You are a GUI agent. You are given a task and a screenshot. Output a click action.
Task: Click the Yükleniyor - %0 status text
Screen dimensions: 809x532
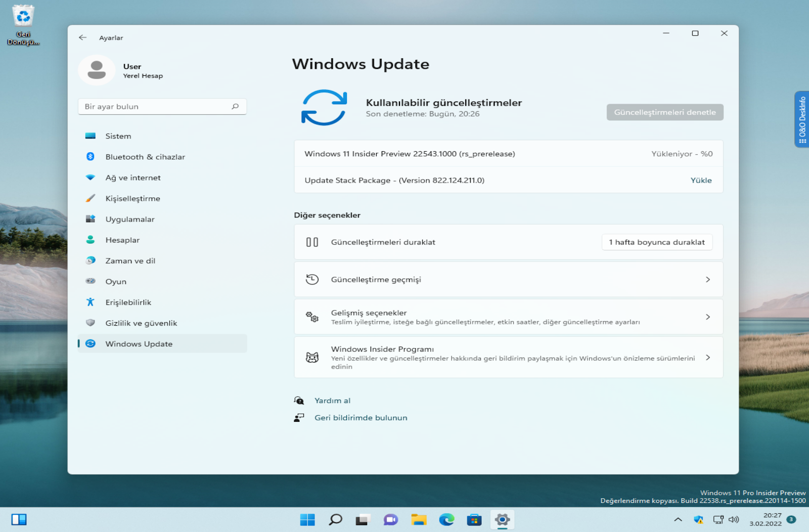pyautogui.click(x=682, y=154)
